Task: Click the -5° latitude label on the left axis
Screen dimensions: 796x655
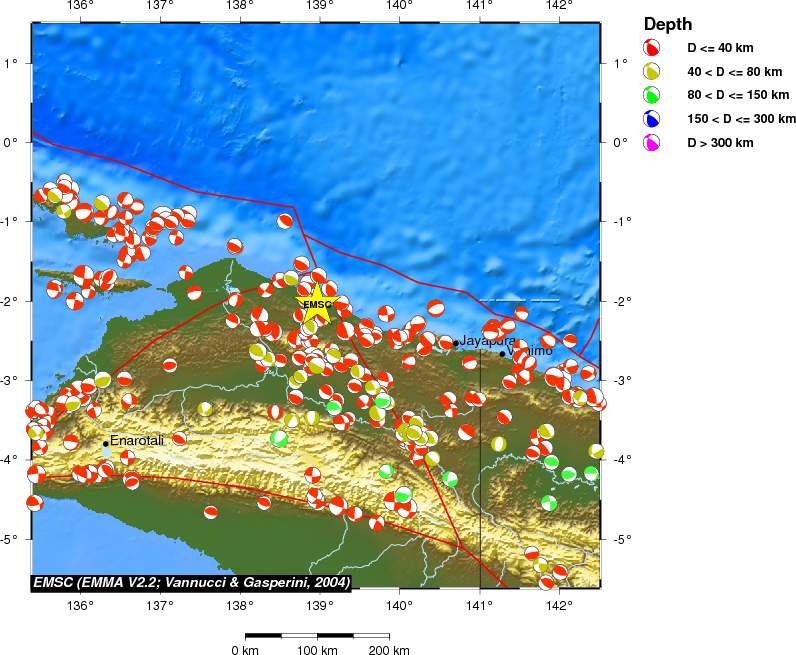Action: 9,538
